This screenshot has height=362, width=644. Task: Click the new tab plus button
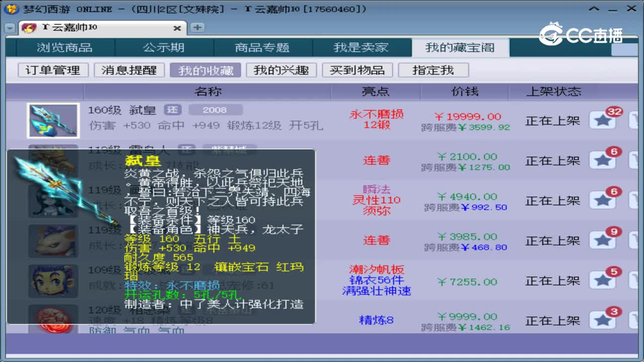[x=197, y=28]
